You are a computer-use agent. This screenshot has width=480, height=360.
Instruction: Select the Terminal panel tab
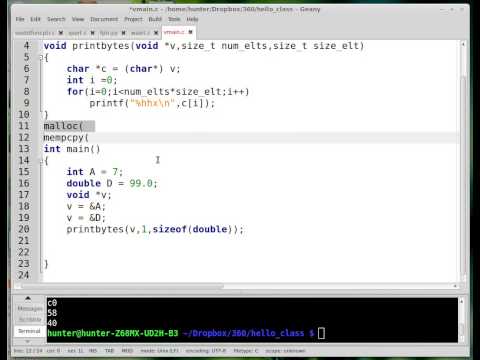click(30, 331)
